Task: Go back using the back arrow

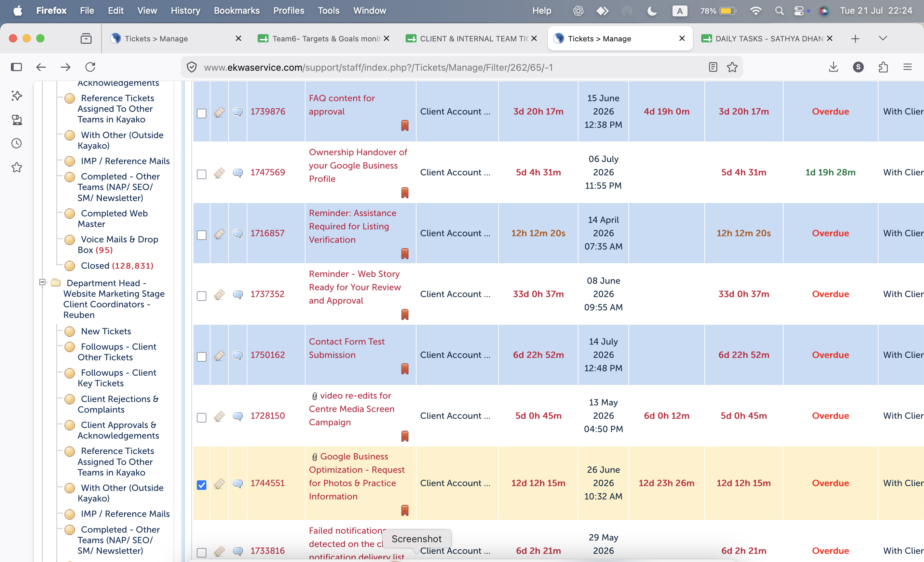Action: click(41, 67)
